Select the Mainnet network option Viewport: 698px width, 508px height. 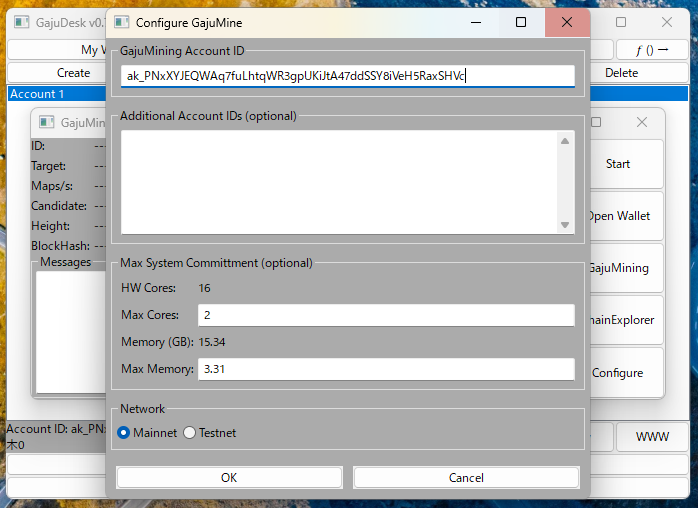[125, 433]
